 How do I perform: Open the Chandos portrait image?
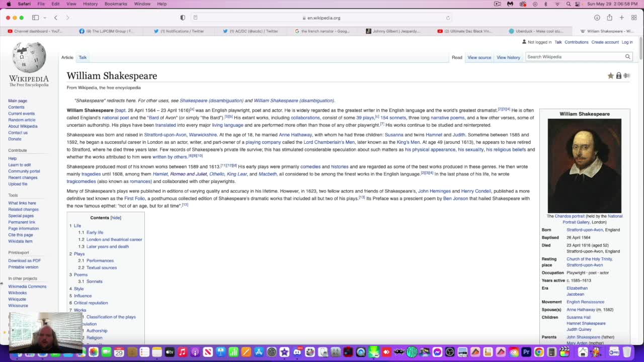584,166
